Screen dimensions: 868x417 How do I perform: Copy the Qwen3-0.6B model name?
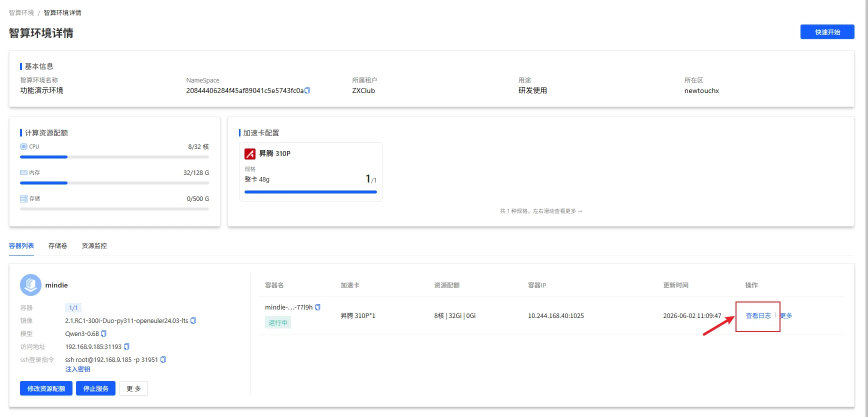click(104, 333)
